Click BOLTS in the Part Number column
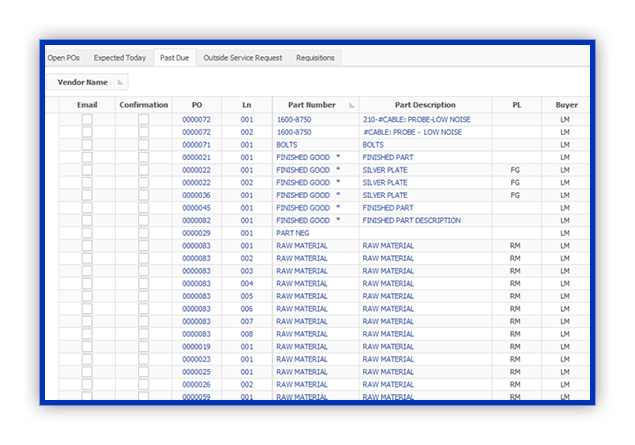This screenshot has height=445, width=635. [287, 145]
